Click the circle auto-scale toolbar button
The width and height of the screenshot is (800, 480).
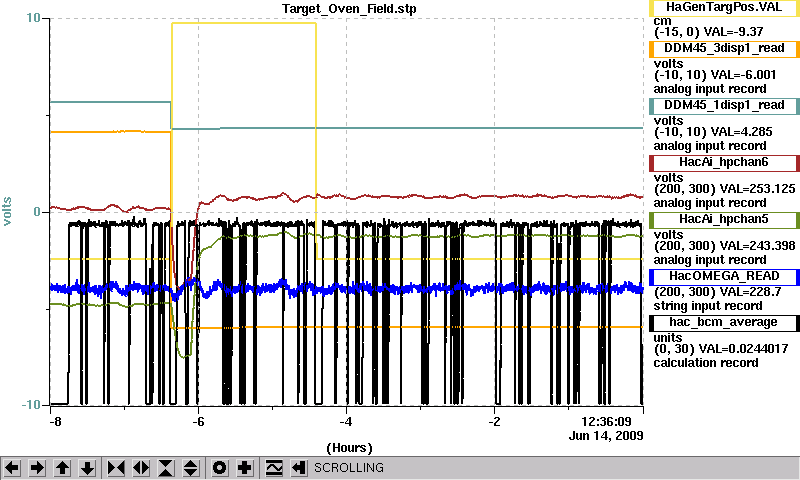[219, 468]
